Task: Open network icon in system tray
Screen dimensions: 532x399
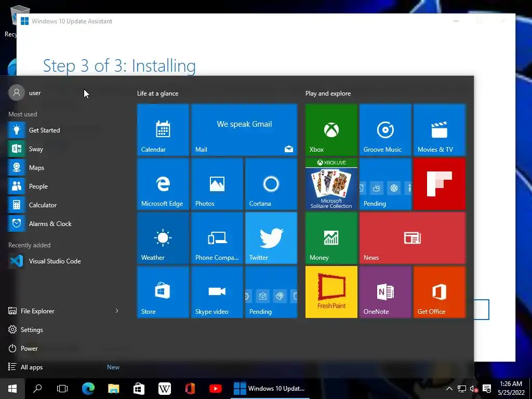Action: pyautogui.click(x=461, y=389)
